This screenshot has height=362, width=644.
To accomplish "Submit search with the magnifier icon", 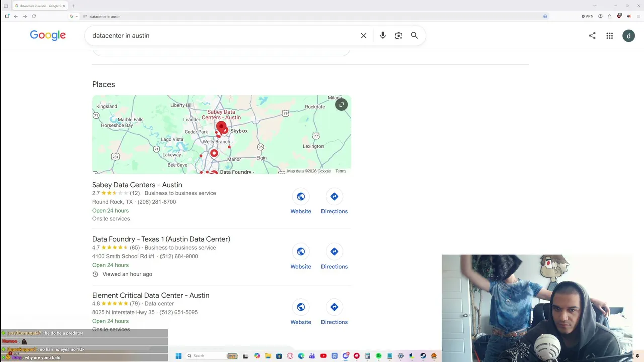I will (x=414, y=36).
